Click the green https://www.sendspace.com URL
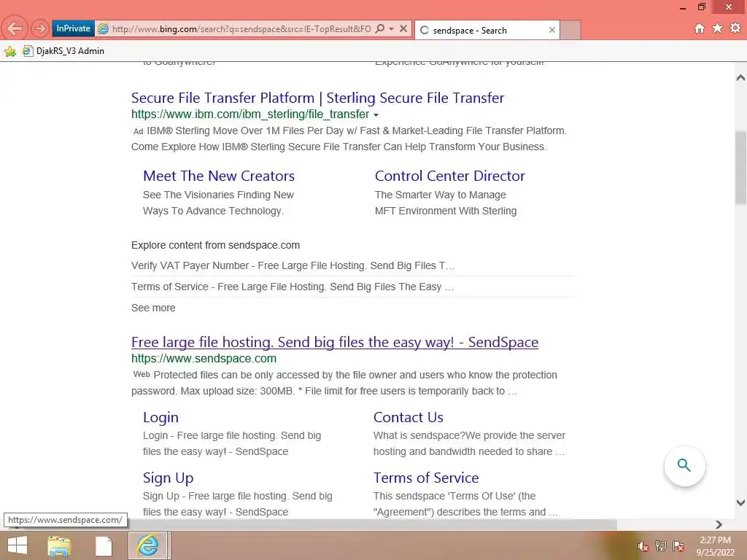 coord(204,359)
